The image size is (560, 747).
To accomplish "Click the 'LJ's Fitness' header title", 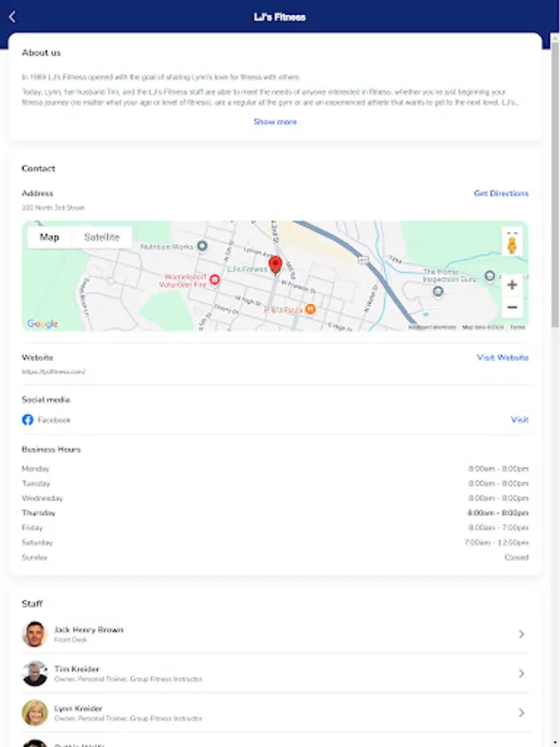I will point(280,17).
